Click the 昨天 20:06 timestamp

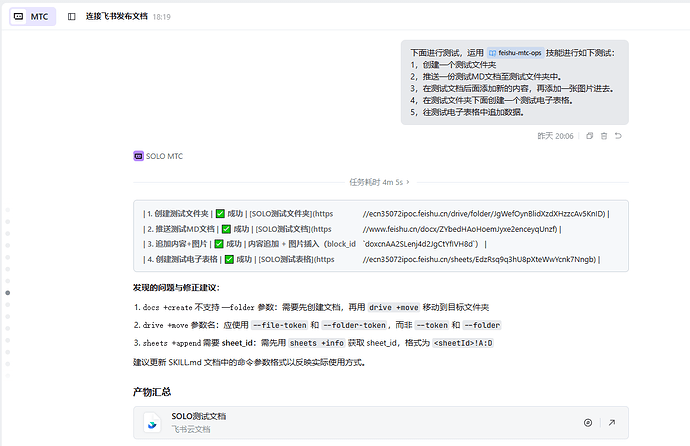555,136
